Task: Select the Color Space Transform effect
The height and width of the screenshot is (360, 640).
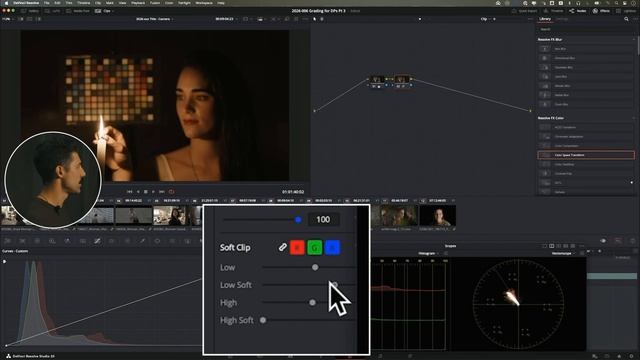Action: point(586,155)
